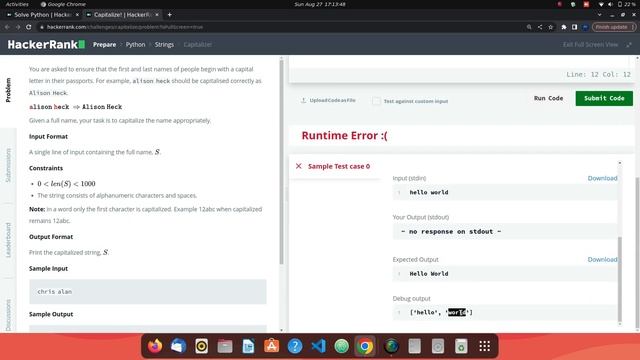Image resolution: width=640 pixels, height=360 pixels.
Task: Click the share icon in address bar
Action: point(540,27)
